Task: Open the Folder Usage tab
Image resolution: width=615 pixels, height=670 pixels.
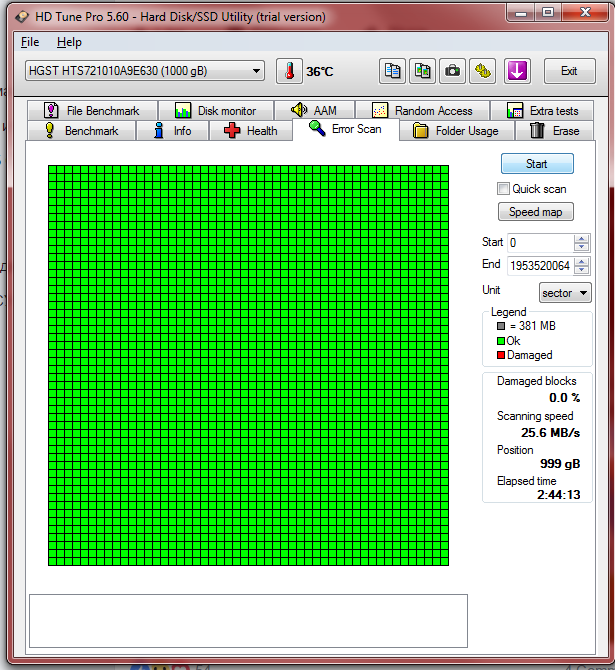Action: pyautogui.click(x=456, y=131)
